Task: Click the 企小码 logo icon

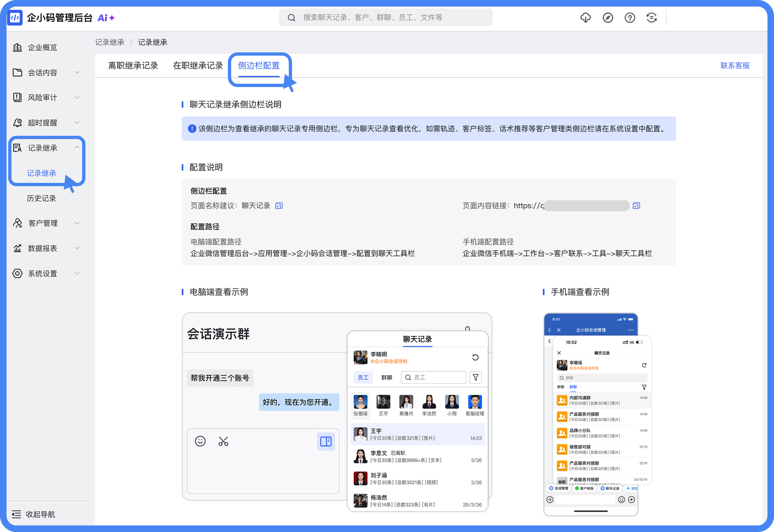Action: coord(15,18)
